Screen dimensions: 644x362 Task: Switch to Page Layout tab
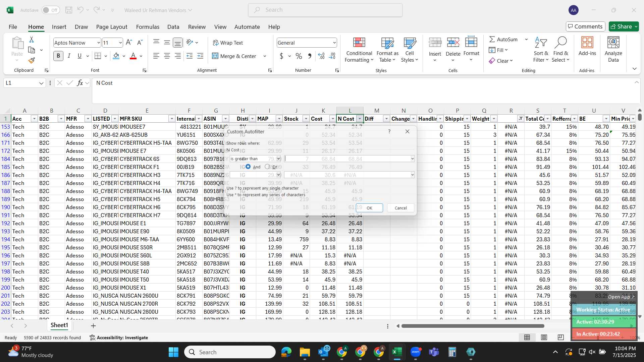point(112,27)
